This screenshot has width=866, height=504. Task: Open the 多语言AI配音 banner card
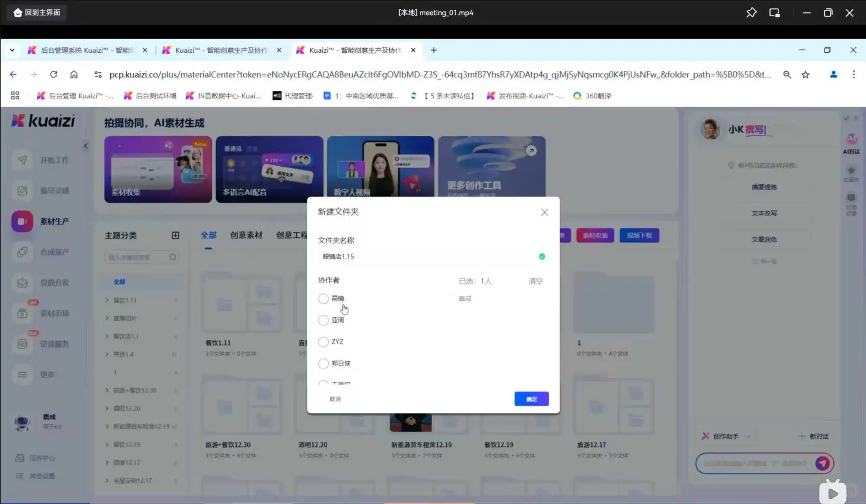point(269,169)
